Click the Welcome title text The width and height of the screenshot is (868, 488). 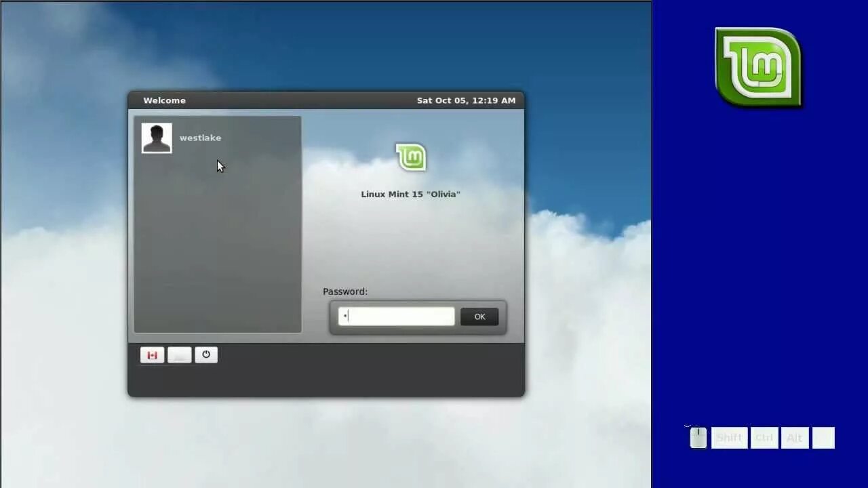coord(164,100)
